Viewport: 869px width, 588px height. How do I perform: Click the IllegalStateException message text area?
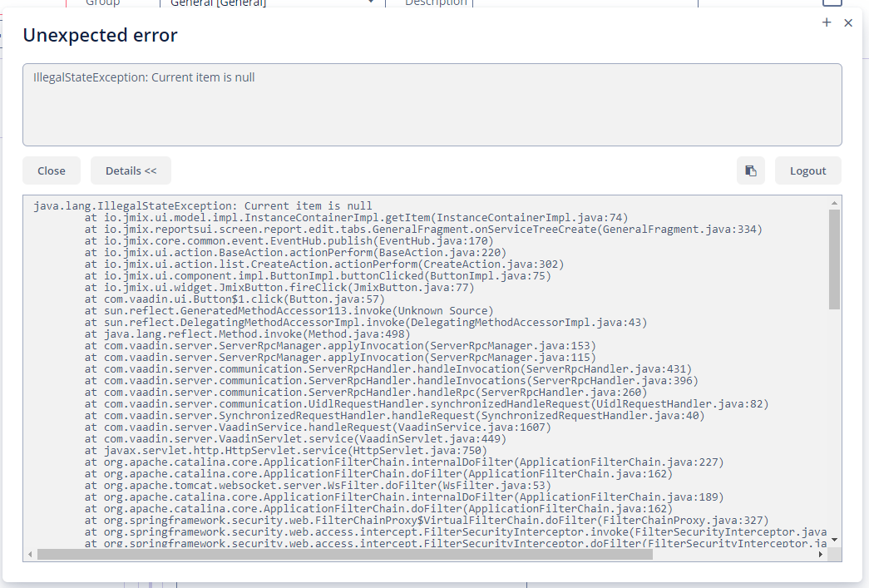click(x=432, y=105)
